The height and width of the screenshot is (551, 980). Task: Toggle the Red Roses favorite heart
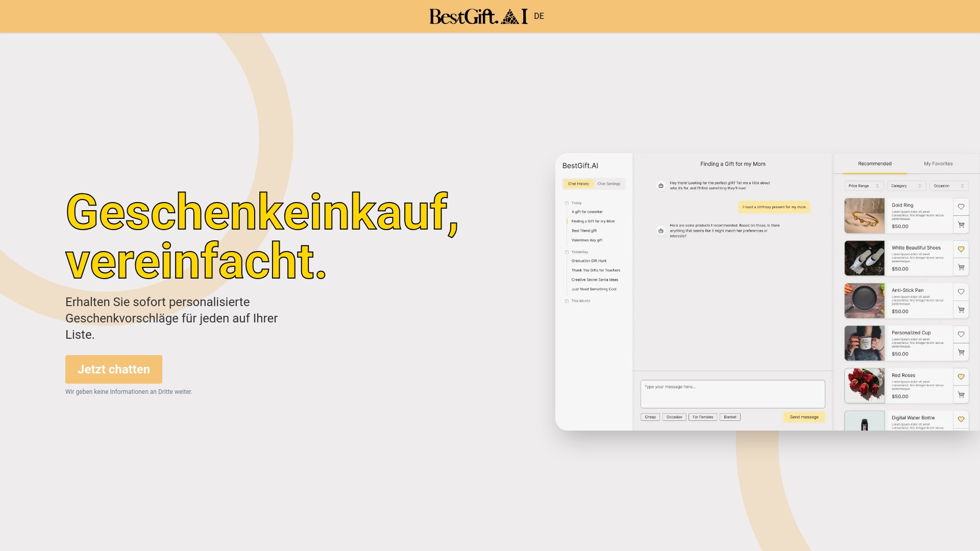[961, 377]
